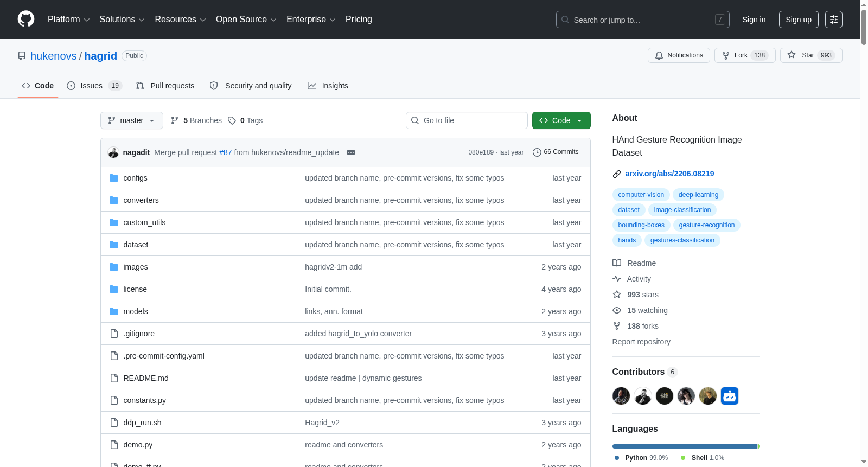Focus the Search or jump to field
The image size is (868, 467).
(x=642, y=20)
